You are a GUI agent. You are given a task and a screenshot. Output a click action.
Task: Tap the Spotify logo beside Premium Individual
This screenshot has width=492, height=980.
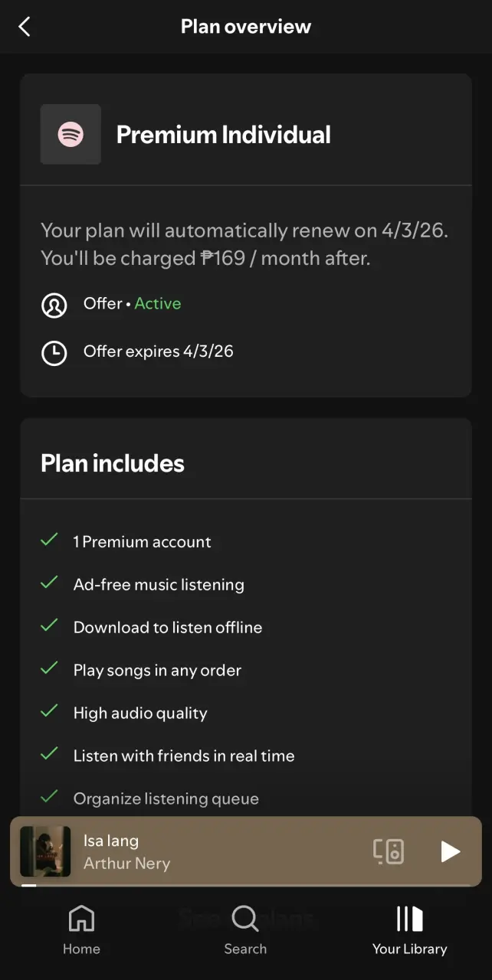pos(71,135)
